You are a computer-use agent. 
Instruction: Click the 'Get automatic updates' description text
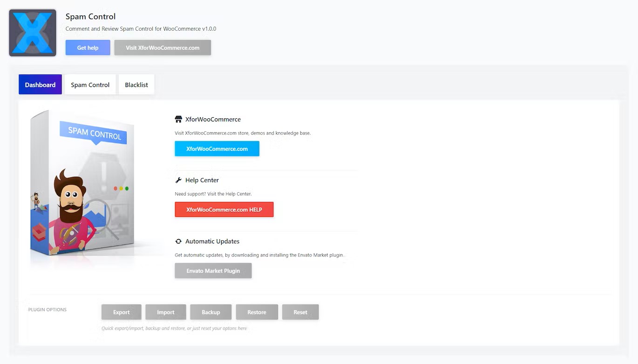point(260,255)
